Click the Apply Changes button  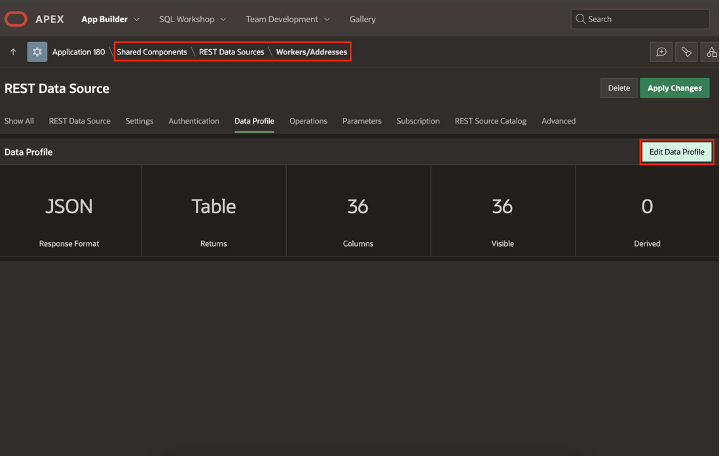pos(674,88)
